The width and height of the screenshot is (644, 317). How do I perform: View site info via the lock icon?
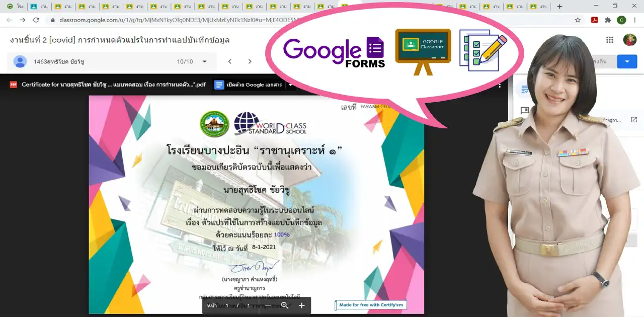coord(53,20)
